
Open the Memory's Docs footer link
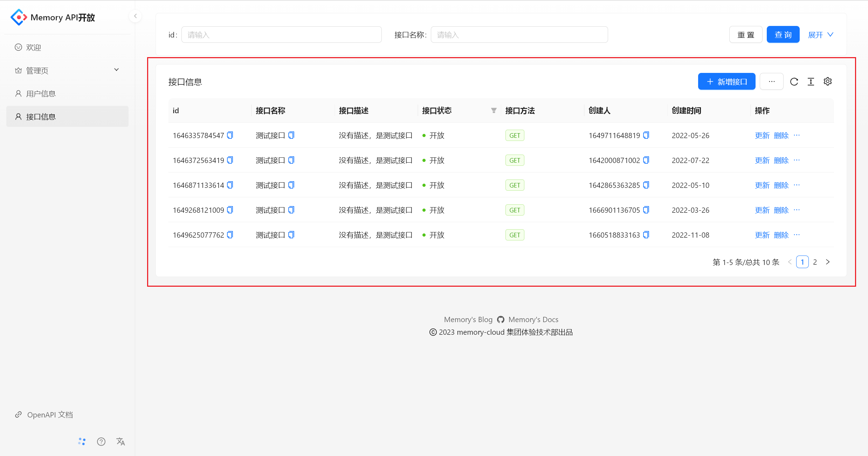533,320
